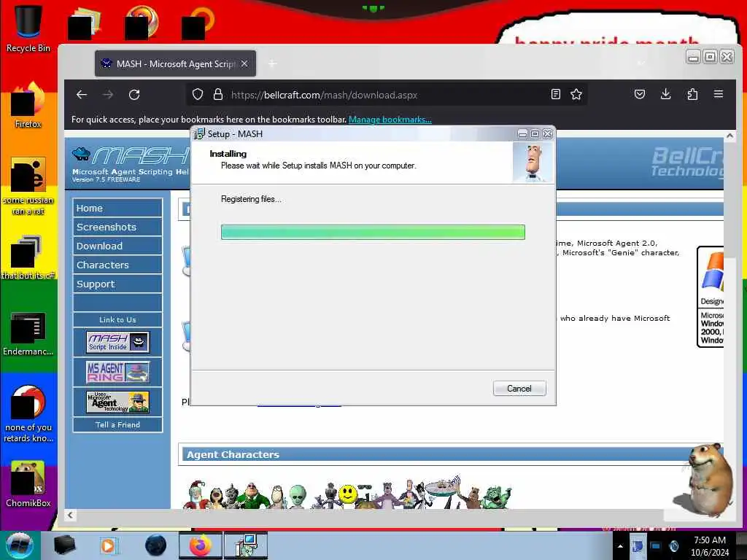Click the Firefox forward arrow
Viewport: 747px width, 560px height.
(x=108, y=95)
